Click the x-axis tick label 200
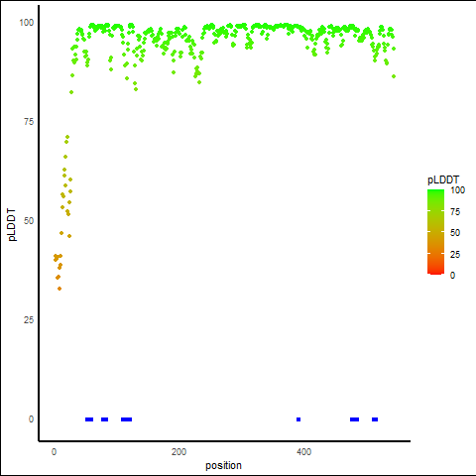 click(x=178, y=452)
